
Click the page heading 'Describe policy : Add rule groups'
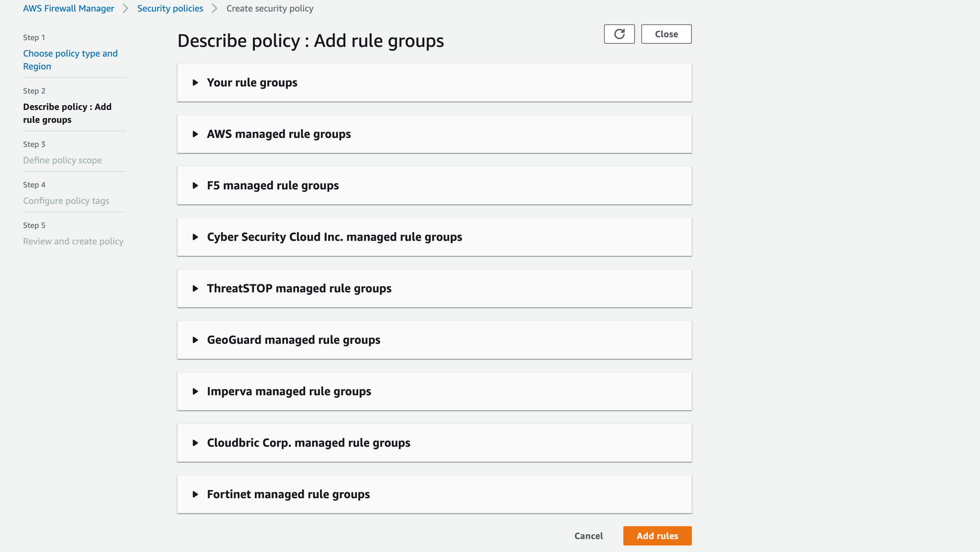[311, 41]
